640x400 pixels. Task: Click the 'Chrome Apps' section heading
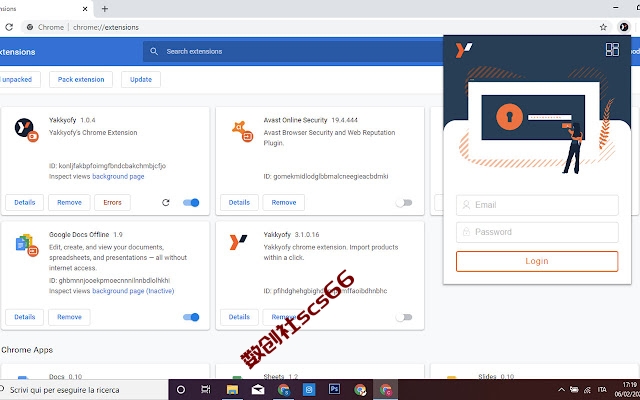point(27,350)
